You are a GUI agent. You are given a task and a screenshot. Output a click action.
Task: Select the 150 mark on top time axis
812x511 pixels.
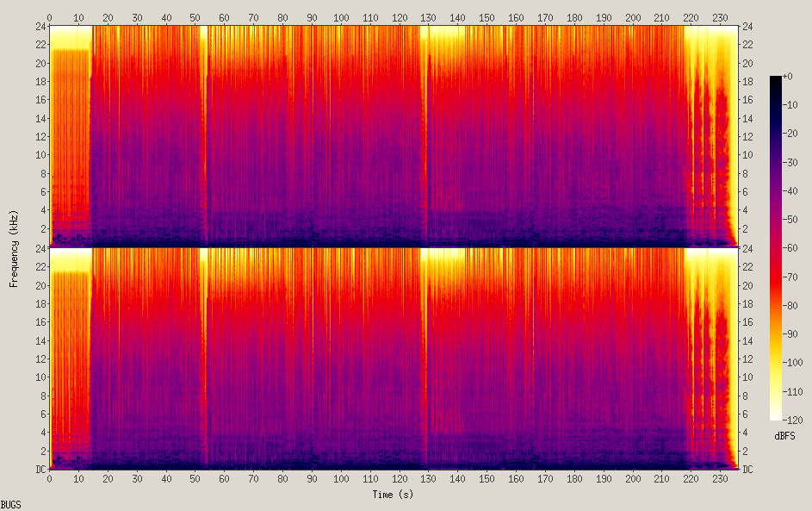click(x=487, y=17)
